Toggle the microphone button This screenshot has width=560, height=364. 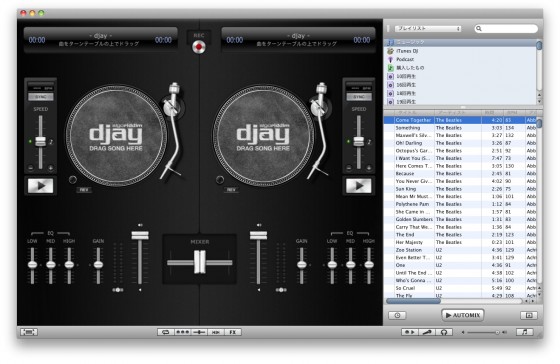point(427,332)
